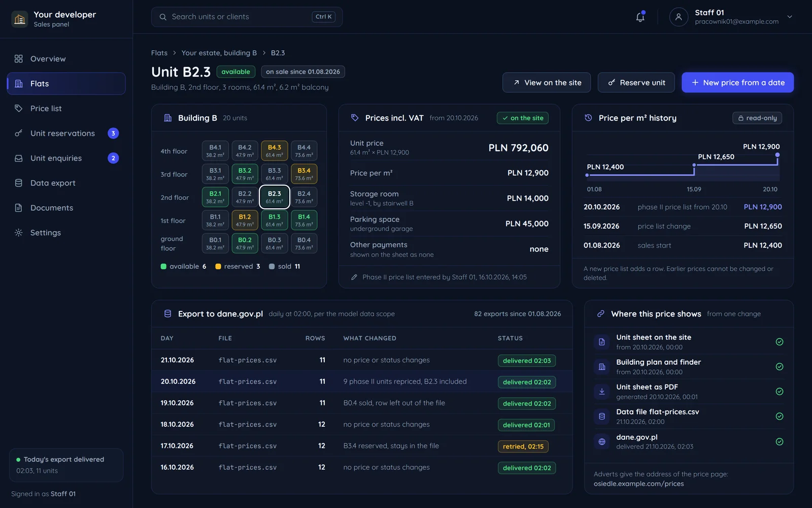Select unit B4.3 in building plan

click(x=275, y=151)
